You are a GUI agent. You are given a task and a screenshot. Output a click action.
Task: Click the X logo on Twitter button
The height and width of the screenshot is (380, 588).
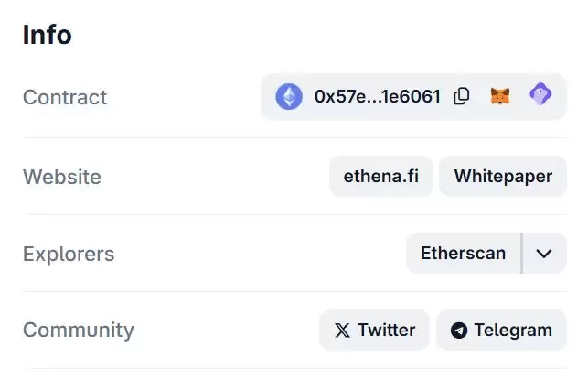point(342,331)
